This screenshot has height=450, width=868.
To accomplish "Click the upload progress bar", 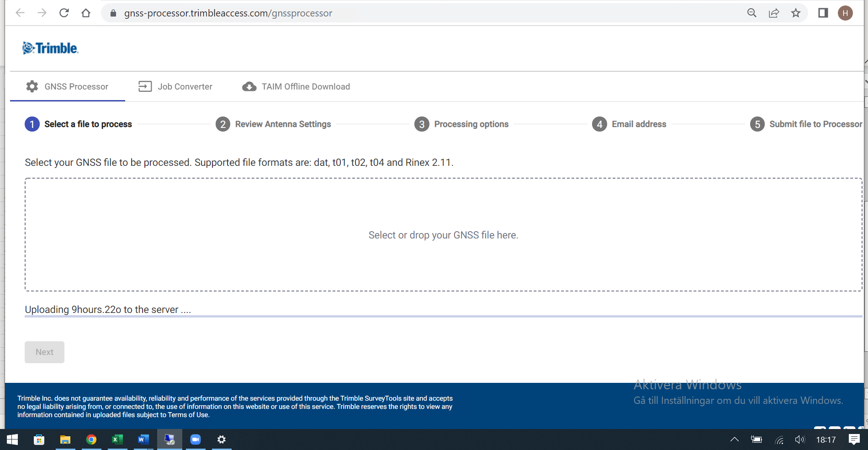I will (444, 316).
